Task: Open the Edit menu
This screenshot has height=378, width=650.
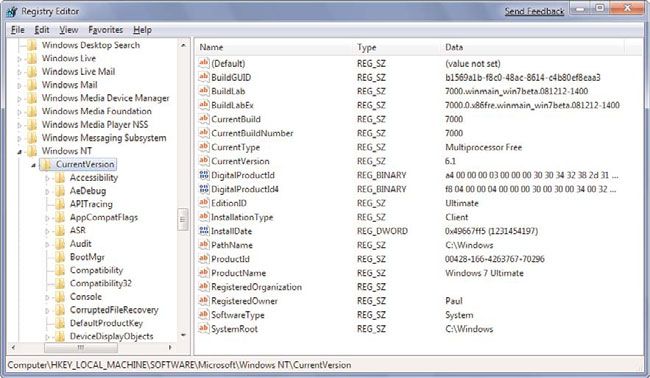Action: pos(42,30)
